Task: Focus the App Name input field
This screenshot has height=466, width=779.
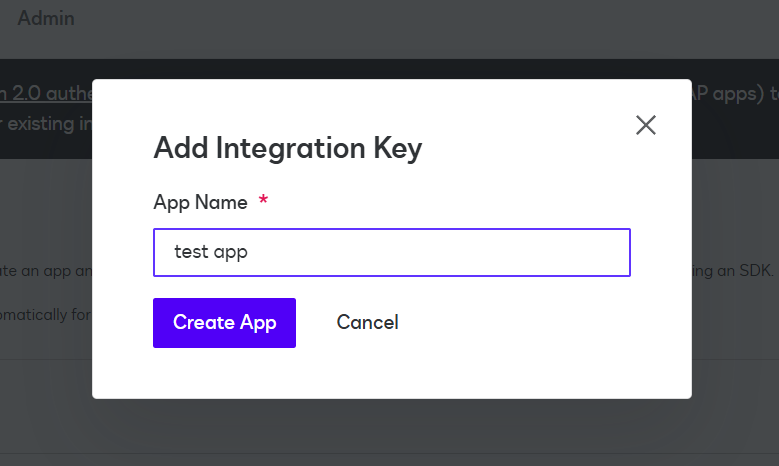Action: pyautogui.click(x=391, y=252)
